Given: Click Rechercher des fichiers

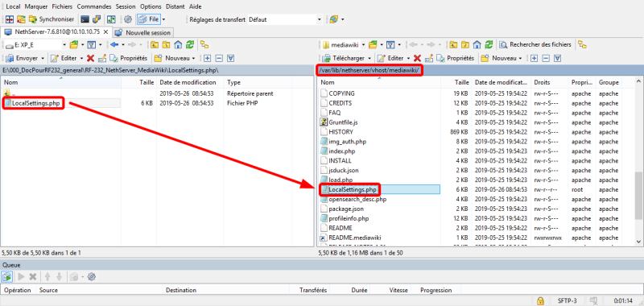Looking at the screenshot, I should (535, 45).
